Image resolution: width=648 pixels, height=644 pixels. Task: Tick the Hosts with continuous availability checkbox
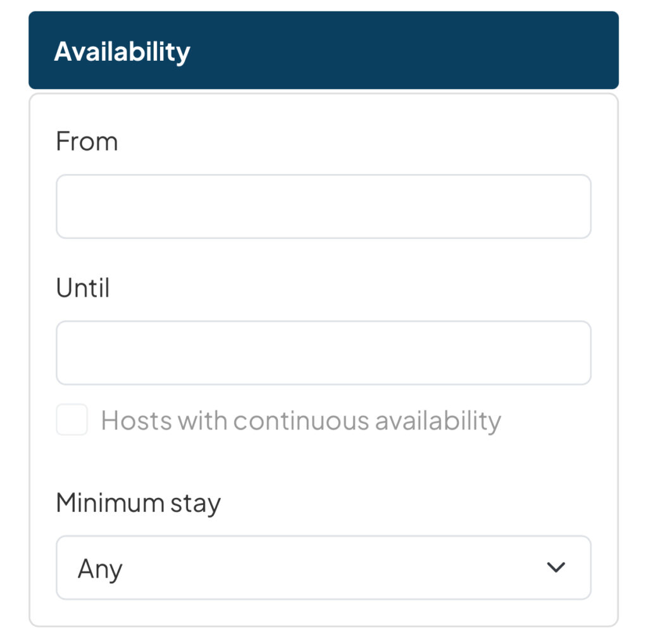72,420
